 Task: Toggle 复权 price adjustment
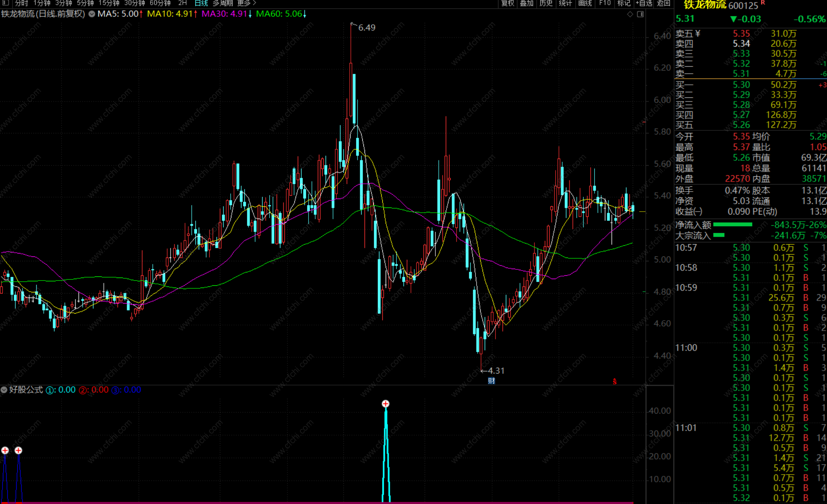coord(508,3)
